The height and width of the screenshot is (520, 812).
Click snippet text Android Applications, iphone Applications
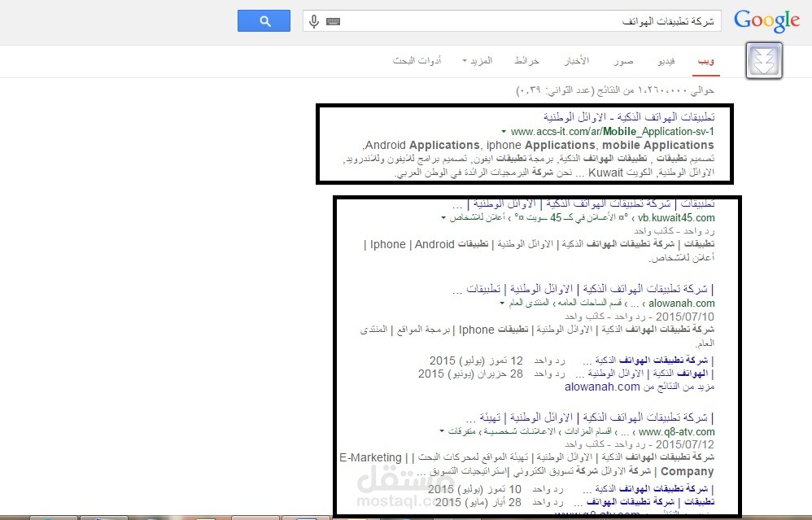click(x=539, y=145)
